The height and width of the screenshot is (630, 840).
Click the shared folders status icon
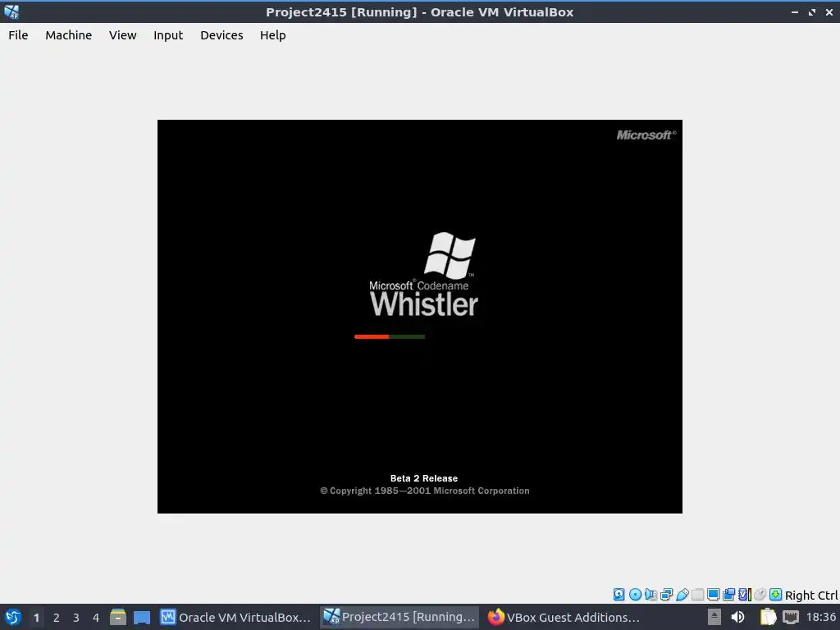click(697, 594)
